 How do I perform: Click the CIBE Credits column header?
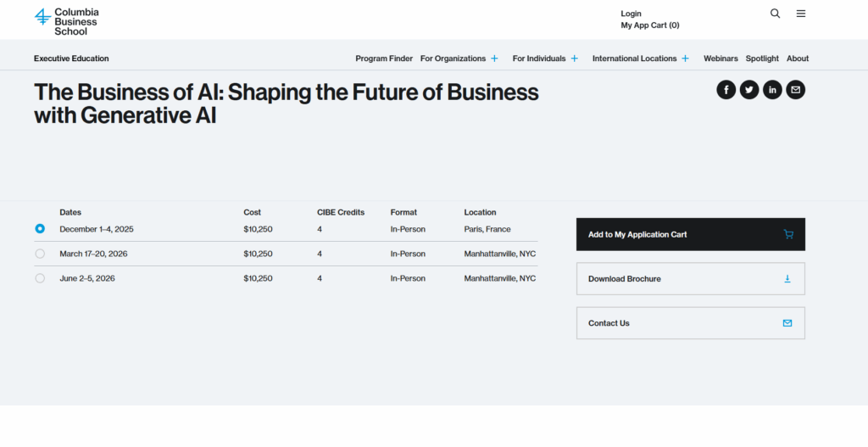click(x=341, y=212)
